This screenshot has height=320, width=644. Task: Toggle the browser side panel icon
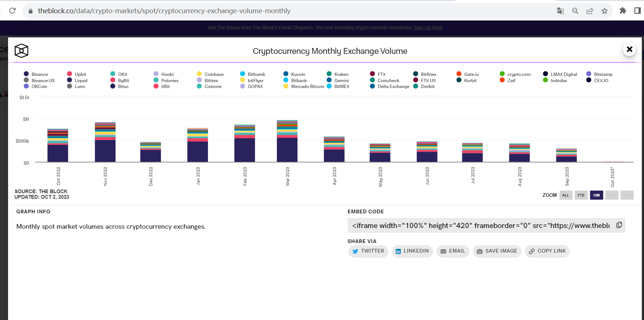point(637,11)
